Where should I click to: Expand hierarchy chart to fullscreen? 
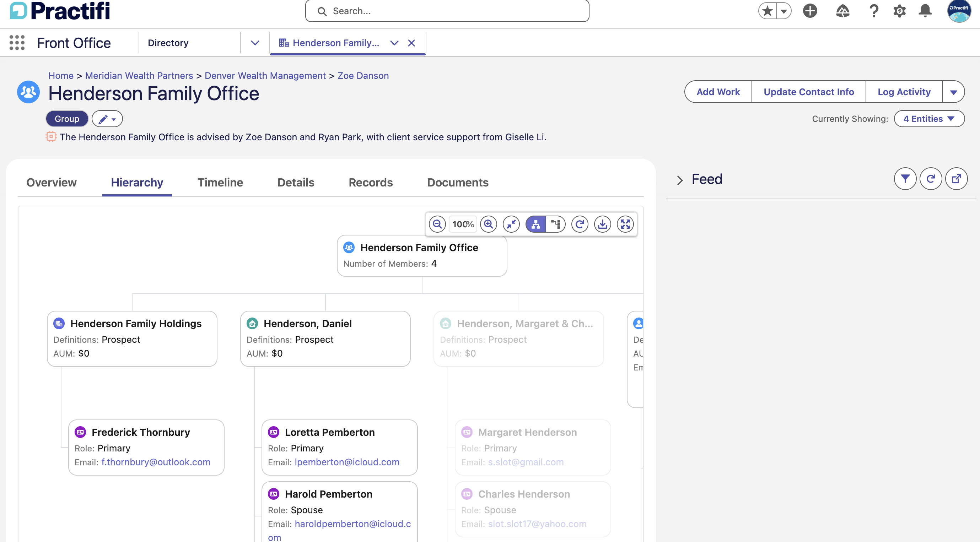tap(625, 224)
